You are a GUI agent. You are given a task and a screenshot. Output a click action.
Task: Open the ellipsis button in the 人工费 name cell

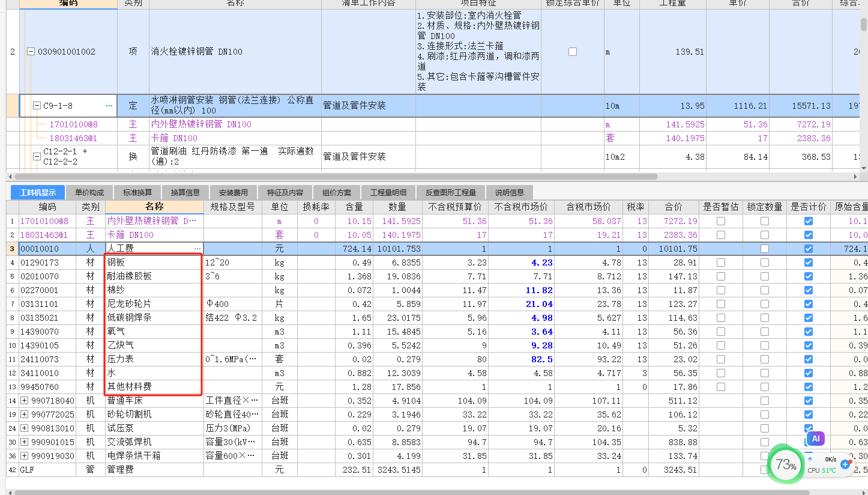coord(197,249)
